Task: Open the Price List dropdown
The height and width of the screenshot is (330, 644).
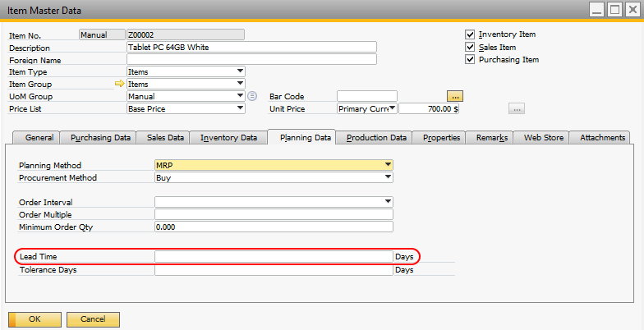Action: click(240, 108)
